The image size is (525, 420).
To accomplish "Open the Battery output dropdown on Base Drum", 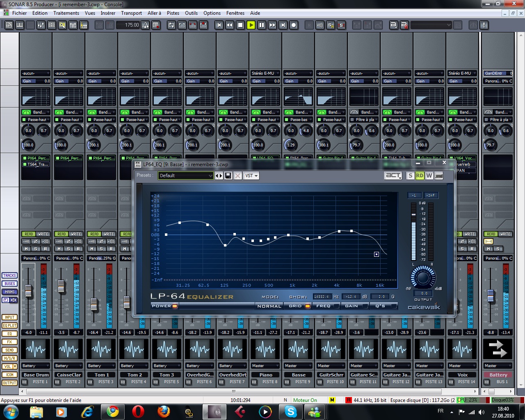I will (x=36, y=366).
